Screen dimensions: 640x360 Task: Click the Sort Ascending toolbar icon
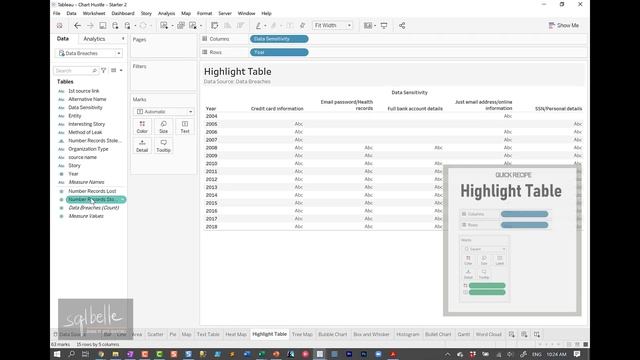coord(227,26)
